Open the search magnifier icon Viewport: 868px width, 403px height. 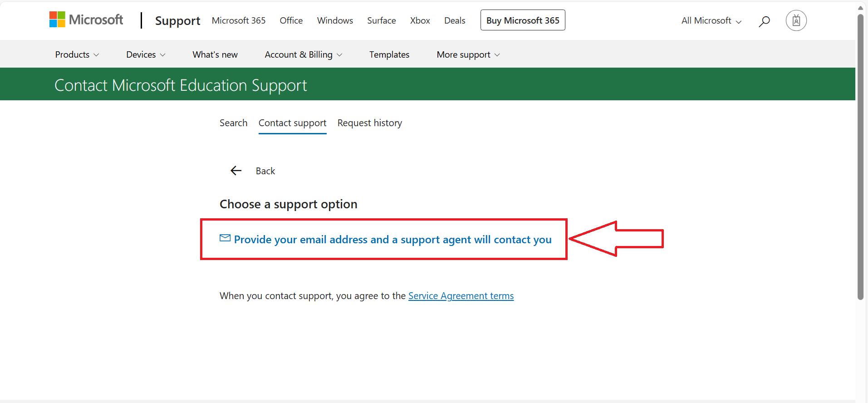point(764,21)
